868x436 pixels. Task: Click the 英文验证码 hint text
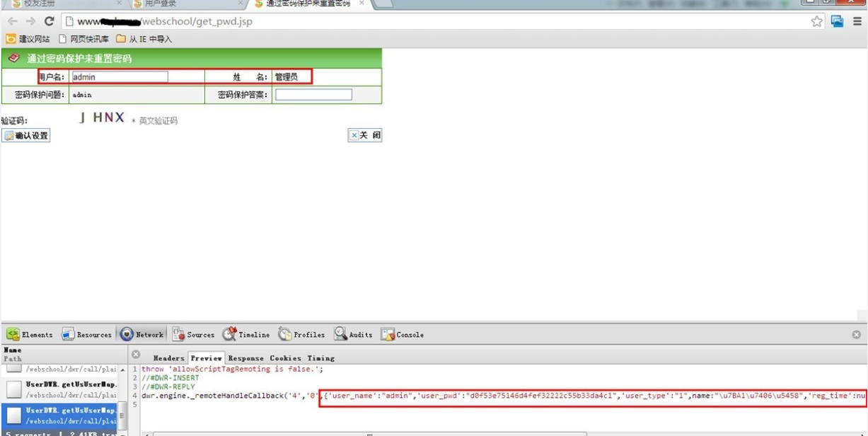[x=158, y=121]
